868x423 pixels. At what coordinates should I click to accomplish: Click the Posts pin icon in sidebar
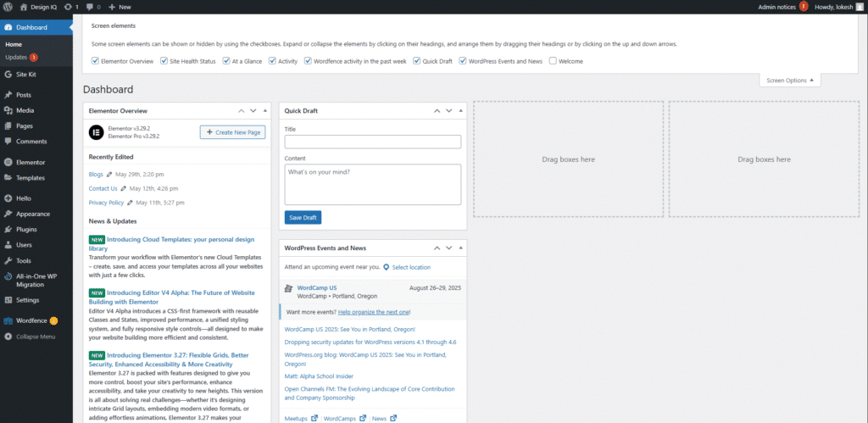tap(8, 95)
